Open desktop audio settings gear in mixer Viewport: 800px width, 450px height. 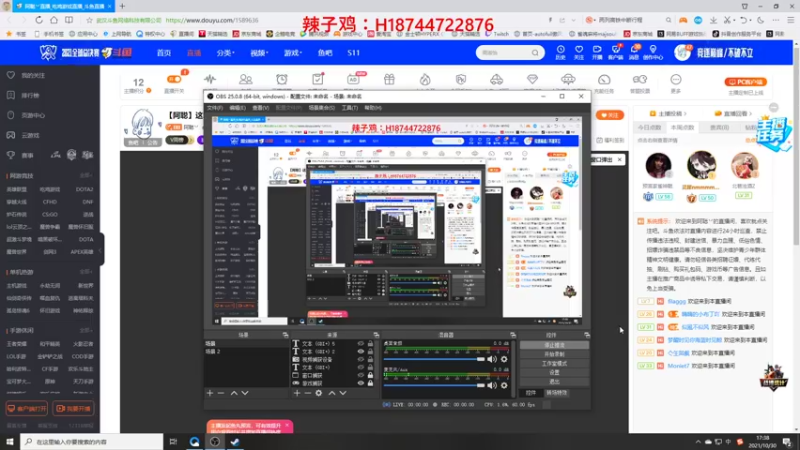pos(504,359)
